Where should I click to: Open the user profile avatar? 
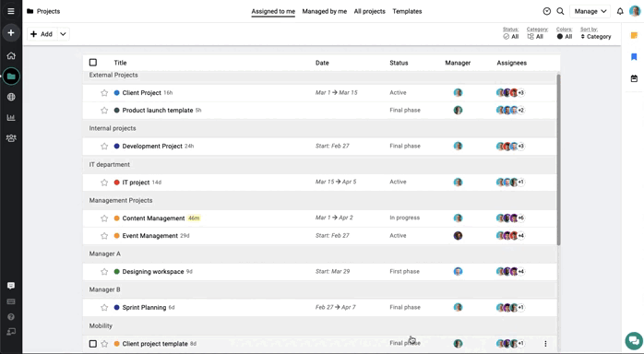635,11
